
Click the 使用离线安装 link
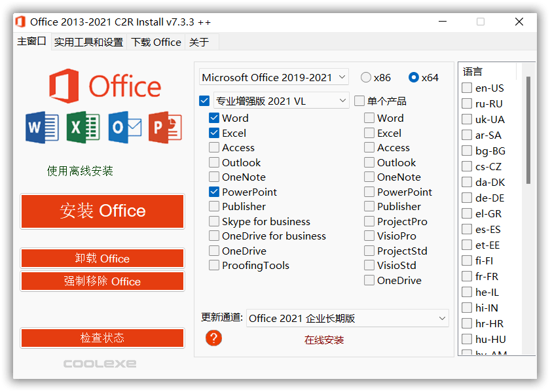click(x=80, y=171)
